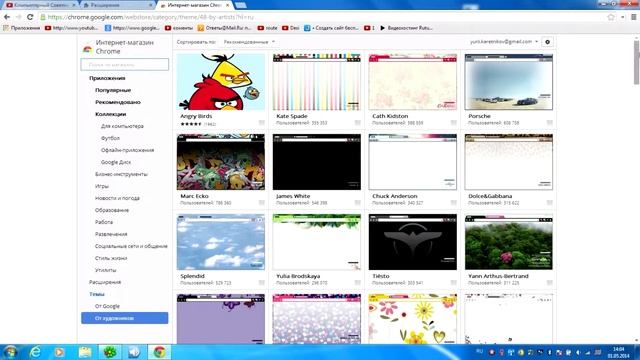Open the Tiësto theme thumbnail
Viewport: 640px width, 360px height.
click(x=413, y=242)
